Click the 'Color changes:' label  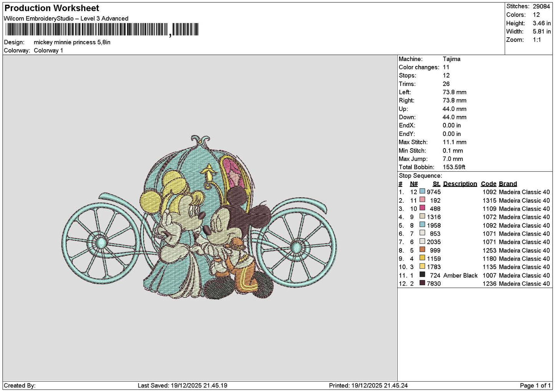(419, 67)
